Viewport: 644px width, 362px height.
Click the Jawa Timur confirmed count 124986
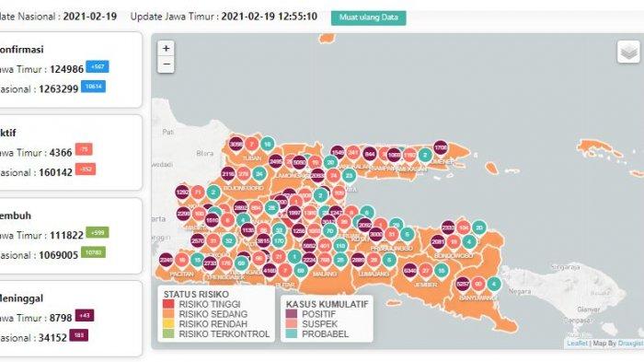pos(66,69)
